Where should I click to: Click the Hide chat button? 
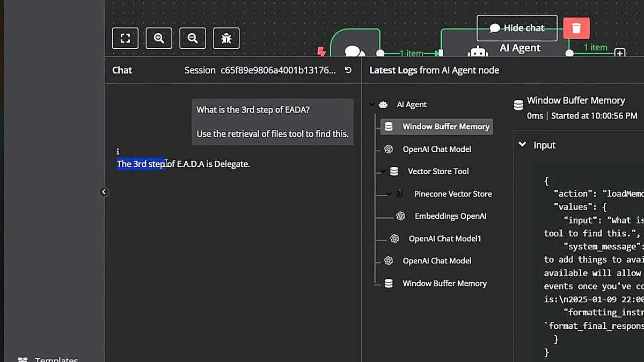[x=517, y=28]
